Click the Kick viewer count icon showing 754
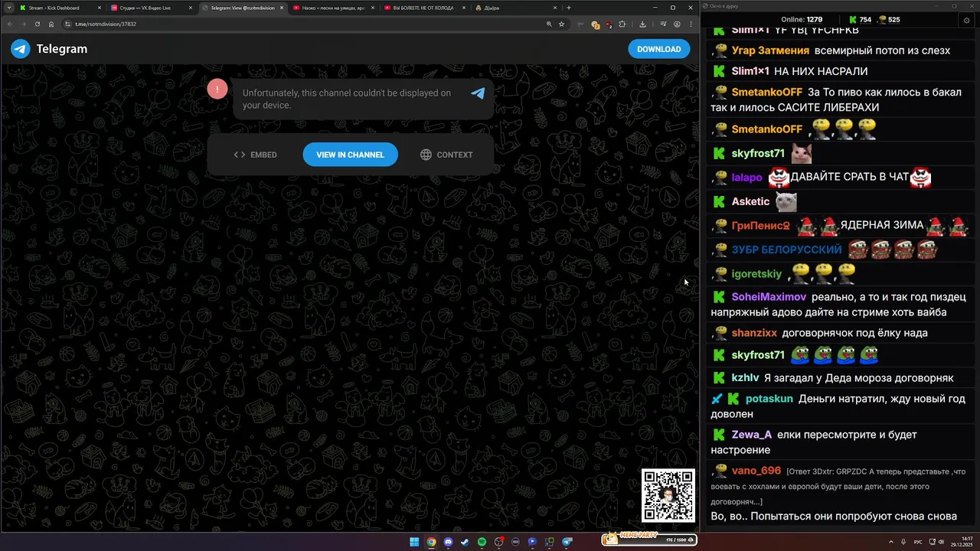Screen dimensions: 980x551 tap(852, 20)
